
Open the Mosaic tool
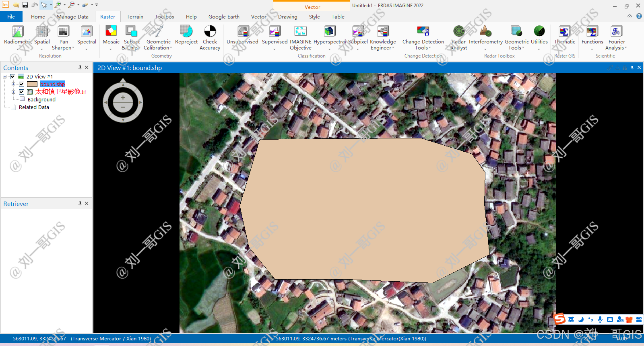coord(111,35)
